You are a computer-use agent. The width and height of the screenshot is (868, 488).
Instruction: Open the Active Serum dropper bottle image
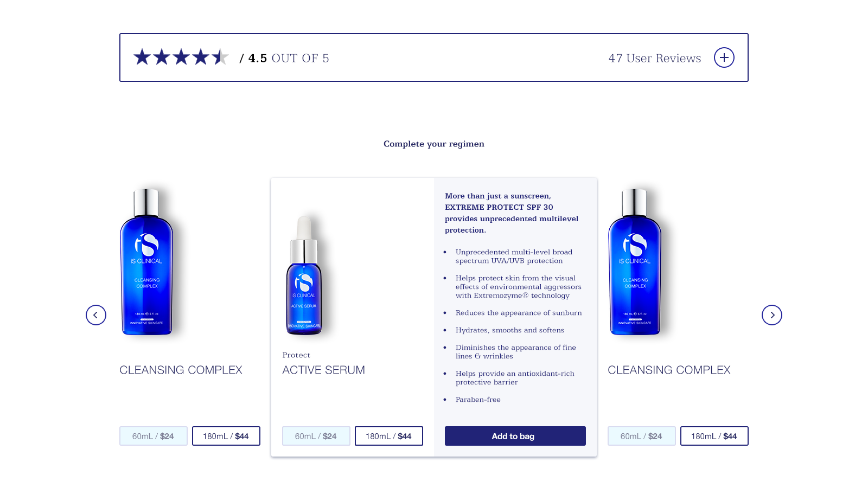304,275
